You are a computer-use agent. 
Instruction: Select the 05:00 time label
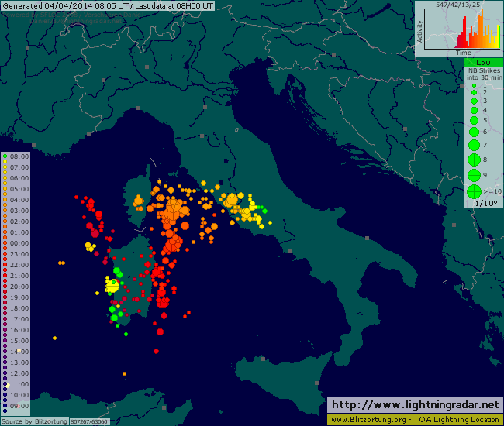click(19, 189)
